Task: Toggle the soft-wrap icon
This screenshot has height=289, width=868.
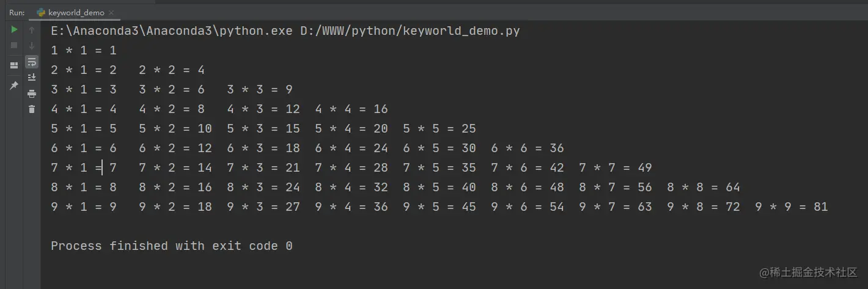Action: [32, 62]
